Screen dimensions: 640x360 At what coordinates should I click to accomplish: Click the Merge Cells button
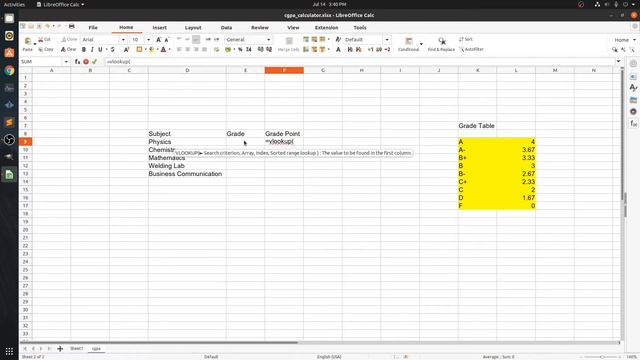289,44
